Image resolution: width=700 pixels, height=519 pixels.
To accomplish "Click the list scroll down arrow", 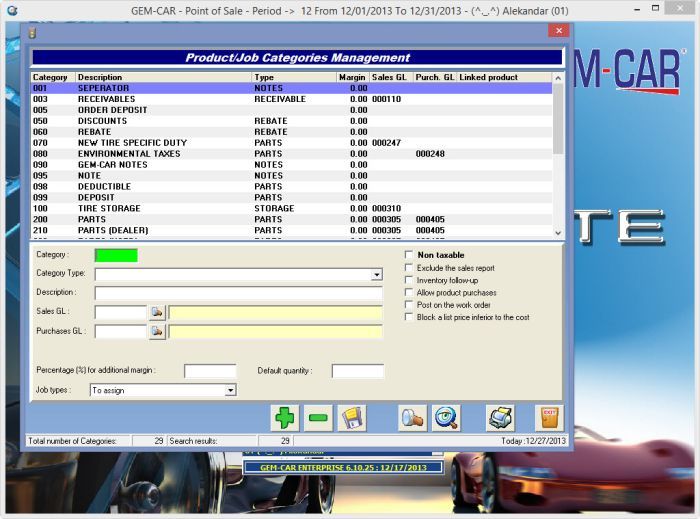I will coord(558,233).
